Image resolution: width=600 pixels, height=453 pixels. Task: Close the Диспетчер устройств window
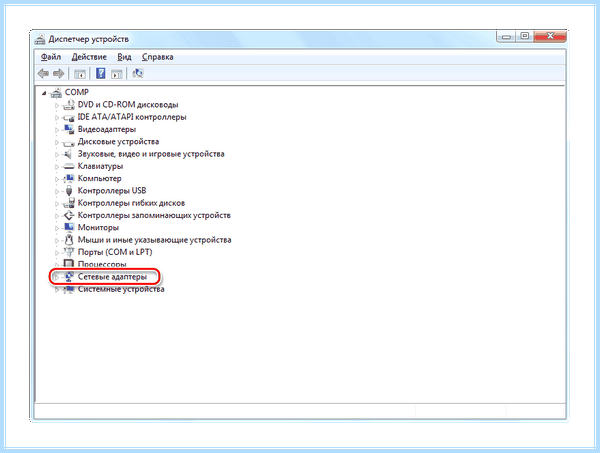tap(550, 36)
